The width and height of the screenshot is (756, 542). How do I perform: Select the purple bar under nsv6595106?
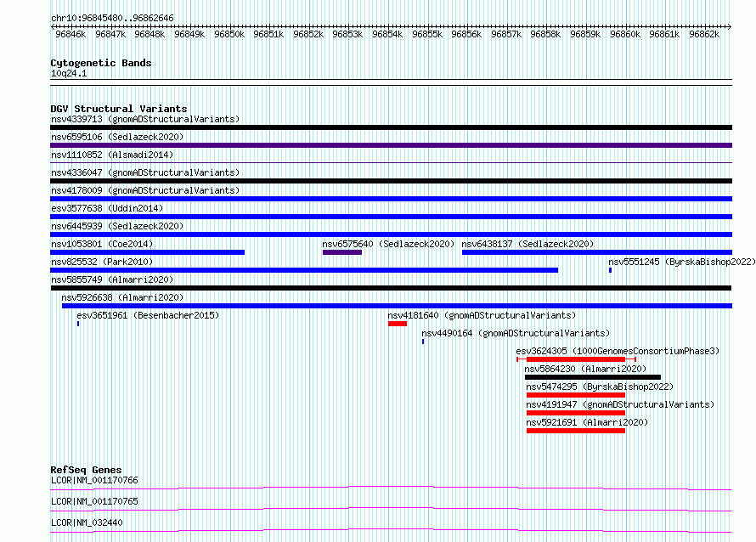[x=391, y=145]
